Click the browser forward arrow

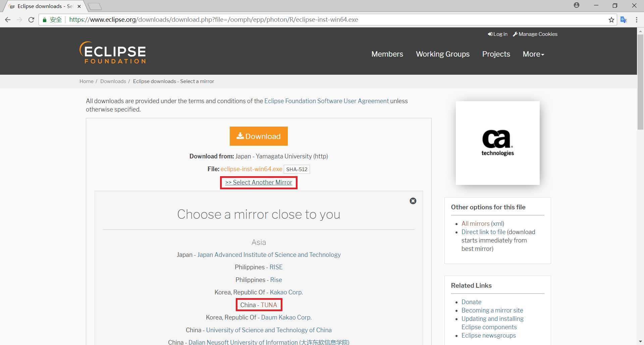click(x=19, y=20)
